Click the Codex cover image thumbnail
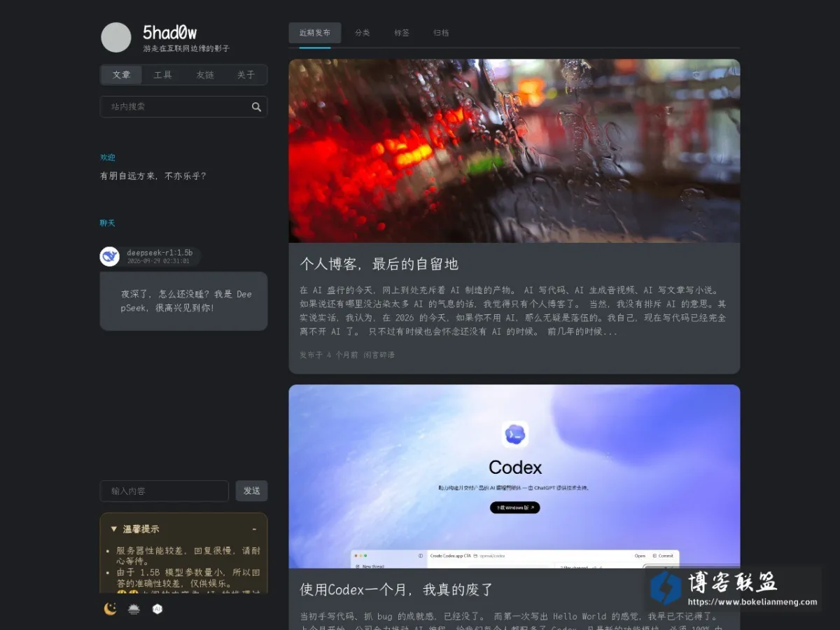 click(514, 476)
